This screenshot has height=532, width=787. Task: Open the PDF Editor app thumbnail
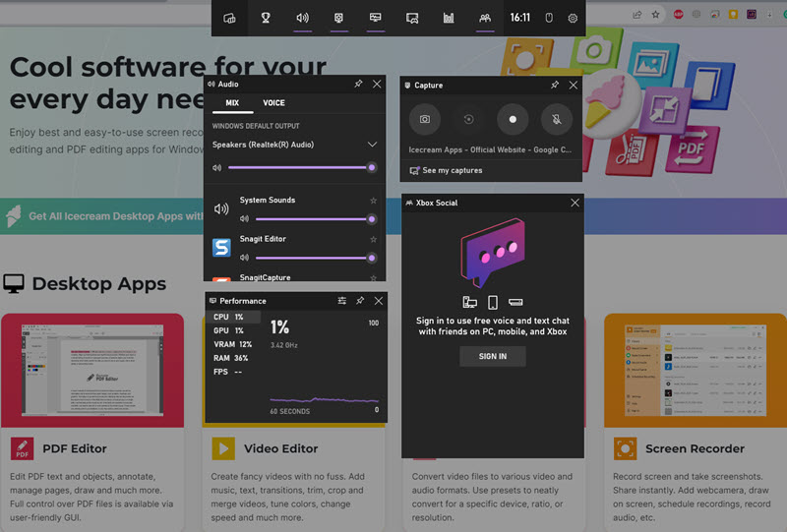pos(92,371)
